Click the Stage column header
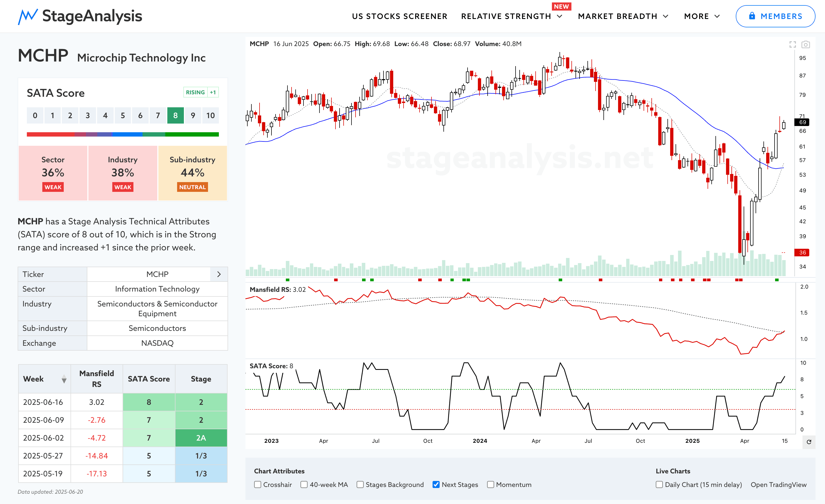This screenshot has height=504, width=825. tap(201, 379)
